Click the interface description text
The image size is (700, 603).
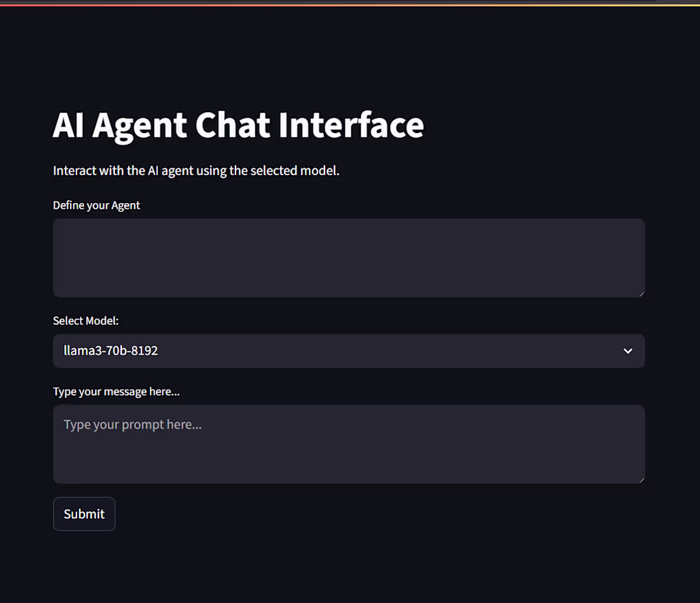[196, 171]
